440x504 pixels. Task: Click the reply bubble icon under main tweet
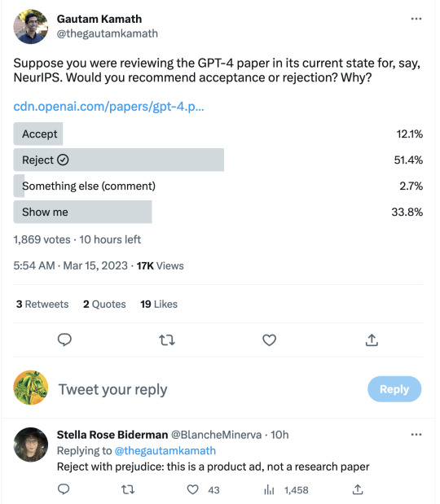(x=64, y=340)
